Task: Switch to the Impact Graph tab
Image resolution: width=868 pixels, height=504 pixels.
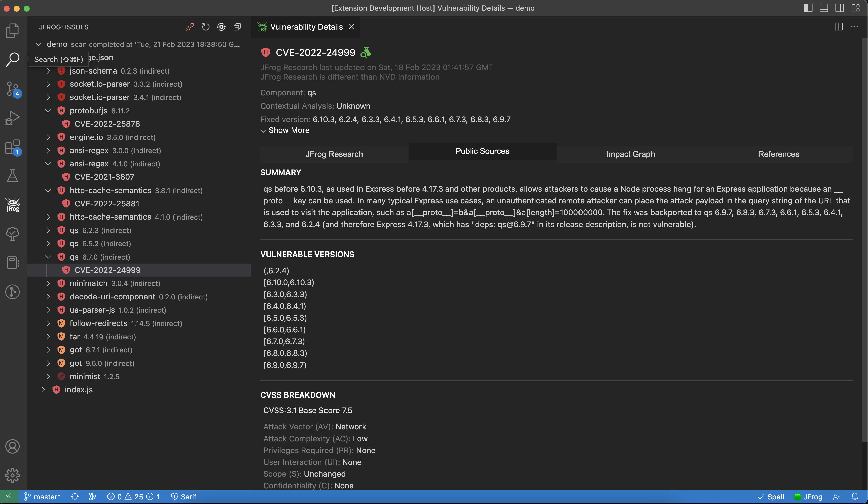Action: 630,154
